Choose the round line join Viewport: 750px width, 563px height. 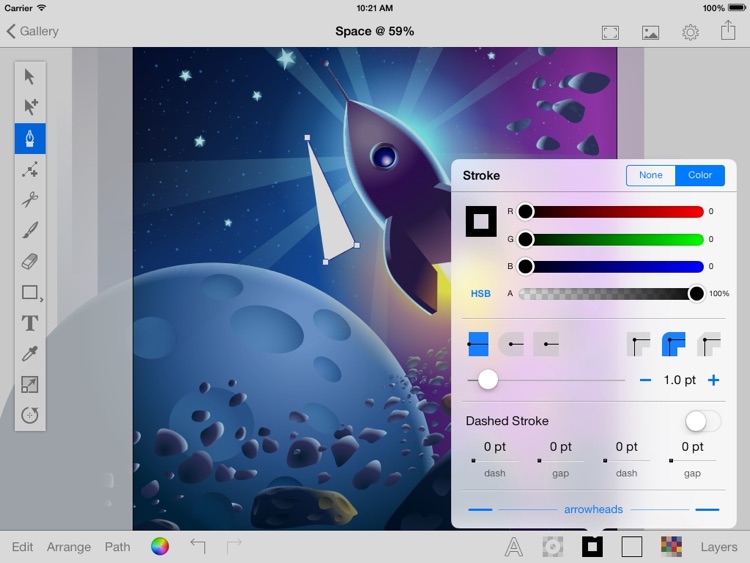(x=673, y=344)
